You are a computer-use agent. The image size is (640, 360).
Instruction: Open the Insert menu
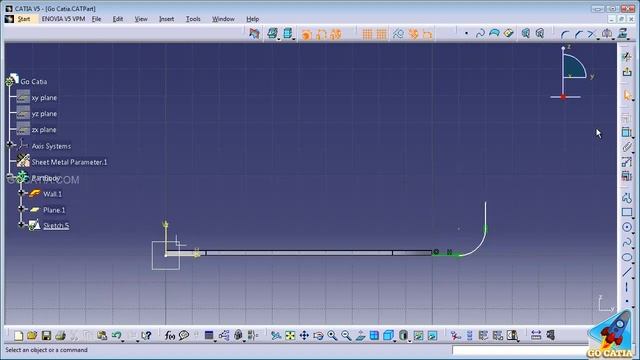pos(167,19)
